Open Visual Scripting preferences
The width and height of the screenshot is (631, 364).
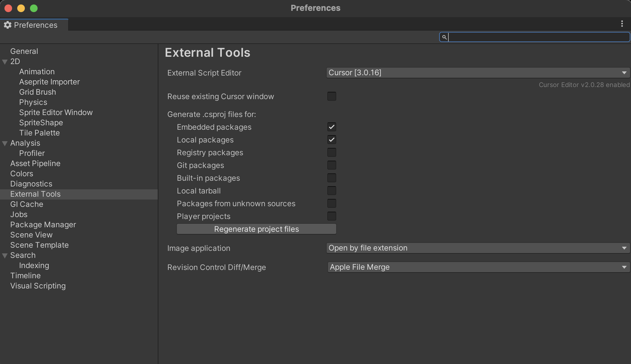click(38, 286)
